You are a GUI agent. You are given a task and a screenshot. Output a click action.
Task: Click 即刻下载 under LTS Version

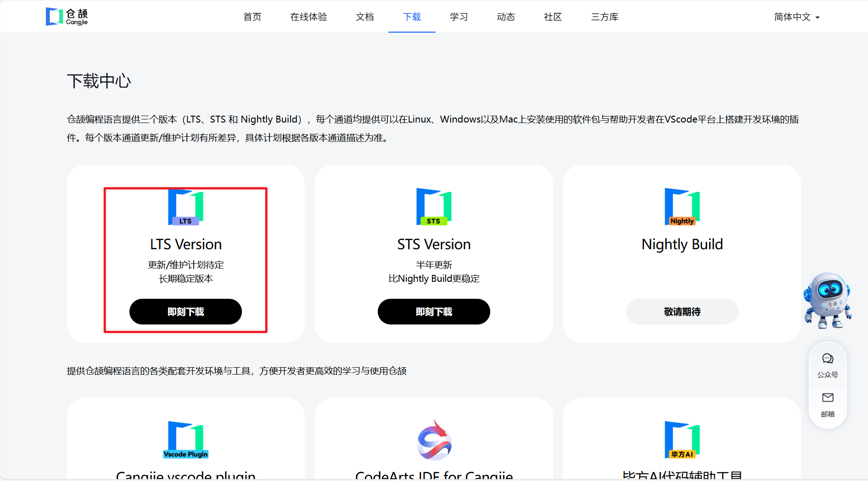pyautogui.click(x=185, y=312)
